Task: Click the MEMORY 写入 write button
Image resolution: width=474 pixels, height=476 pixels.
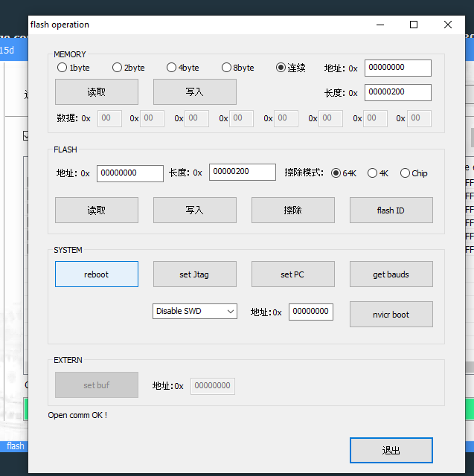Action: pyautogui.click(x=195, y=92)
